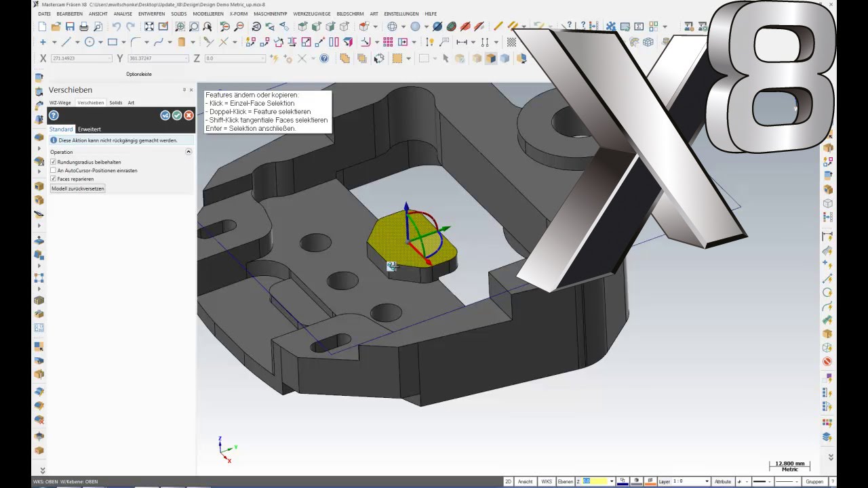Screen dimensions: 868x488
Task: Click the orange surface color swatch
Action: click(650, 481)
